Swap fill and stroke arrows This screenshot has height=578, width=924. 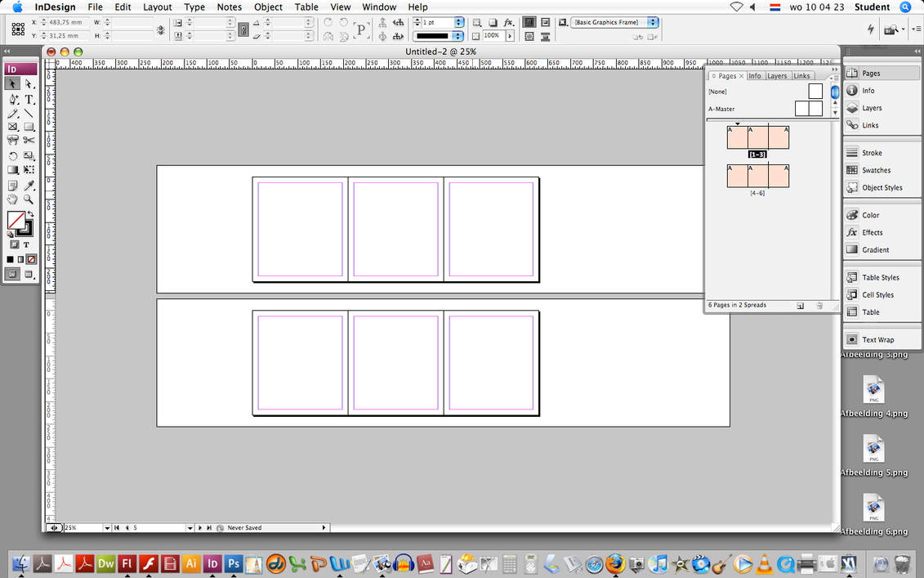pos(30,215)
